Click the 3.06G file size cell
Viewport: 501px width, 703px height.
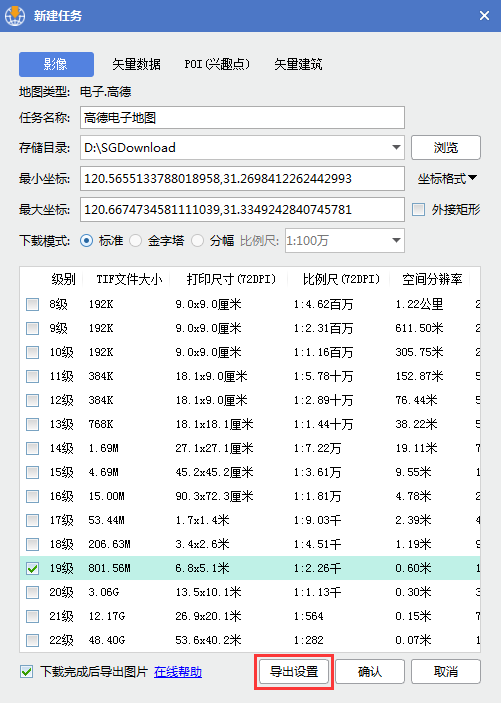tap(104, 592)
